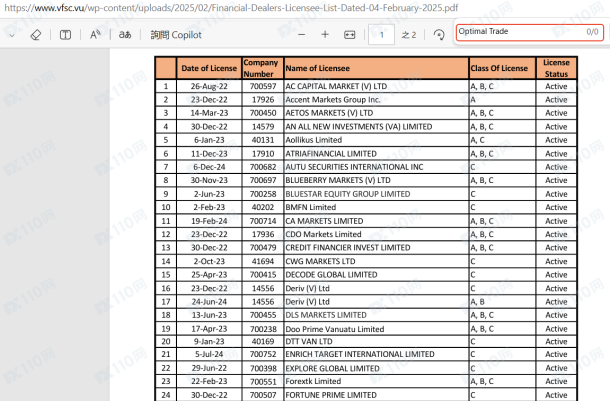Zoom in with the plus button
This screenshot has width=610, height=401.
tap(325, 35)
